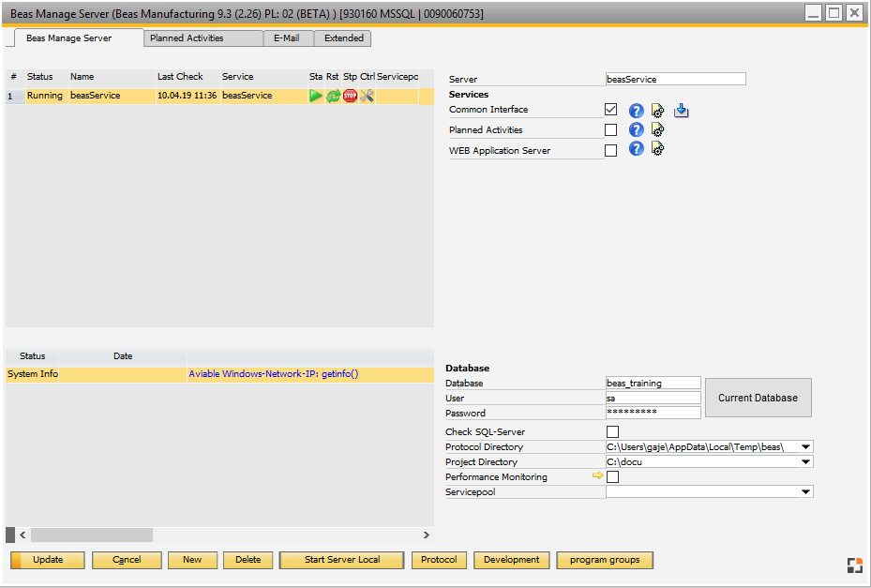Click the blue download icon beside Common Interface
The image size is (871, 588).
click(681, 110)
